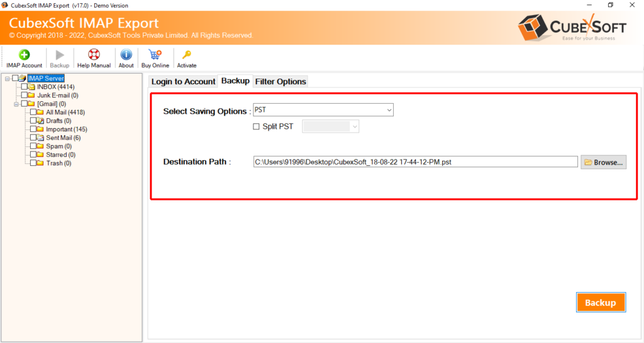Image resolution: width=644 pixels, height=343 pixels.
Task: Select the INBOX (4414) tree label
Action: [x=56, y=87]
